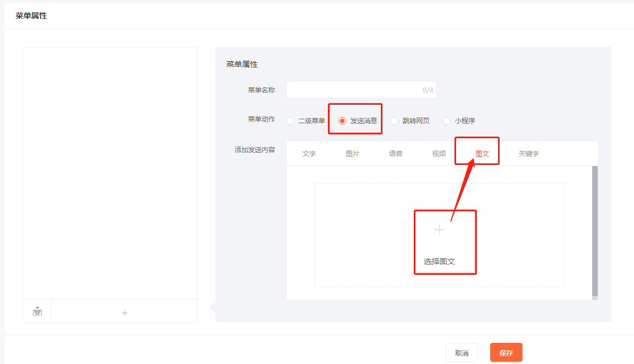634x364 pixels.
Task: Open the 视频 content tab
Action: coord(439,154)
